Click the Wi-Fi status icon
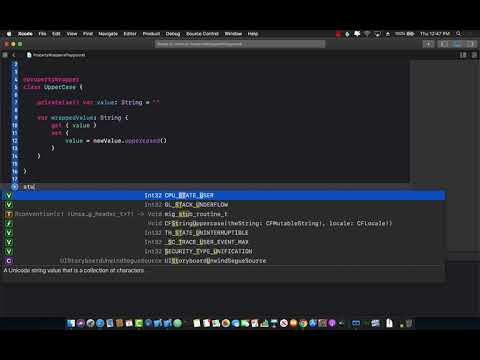This screenshot has width=480, height=360. 367,34
